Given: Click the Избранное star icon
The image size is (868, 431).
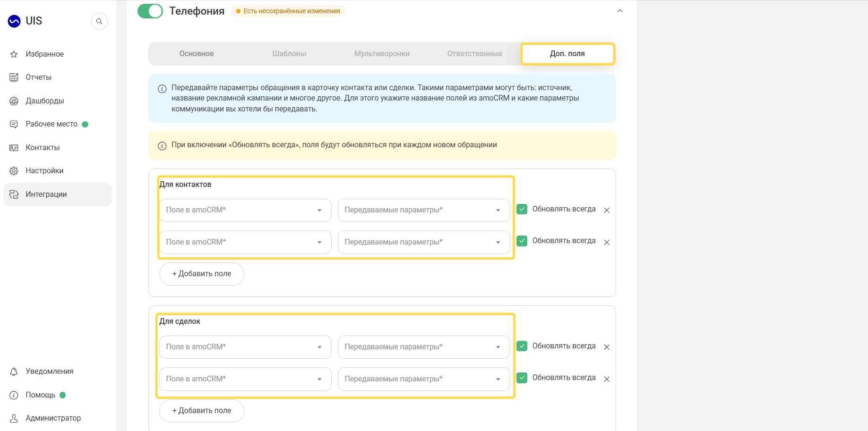Looking at the screenshot, I should pos(14,54).
